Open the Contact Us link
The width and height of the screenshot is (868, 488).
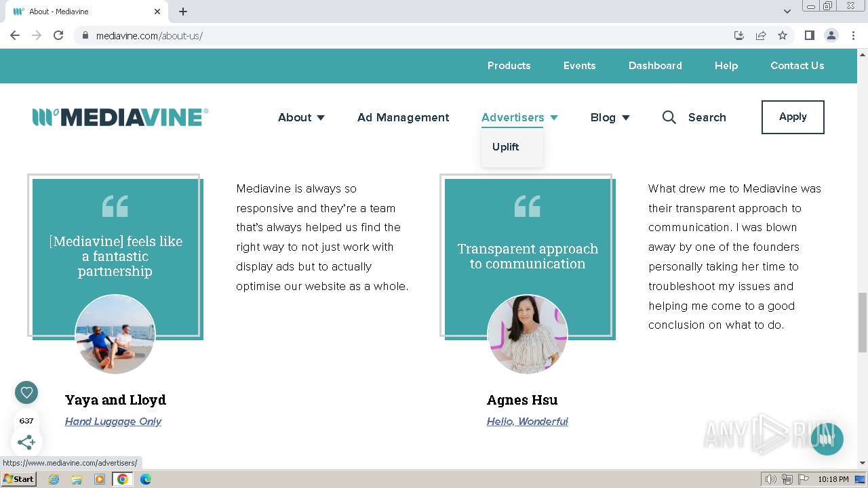797,66
